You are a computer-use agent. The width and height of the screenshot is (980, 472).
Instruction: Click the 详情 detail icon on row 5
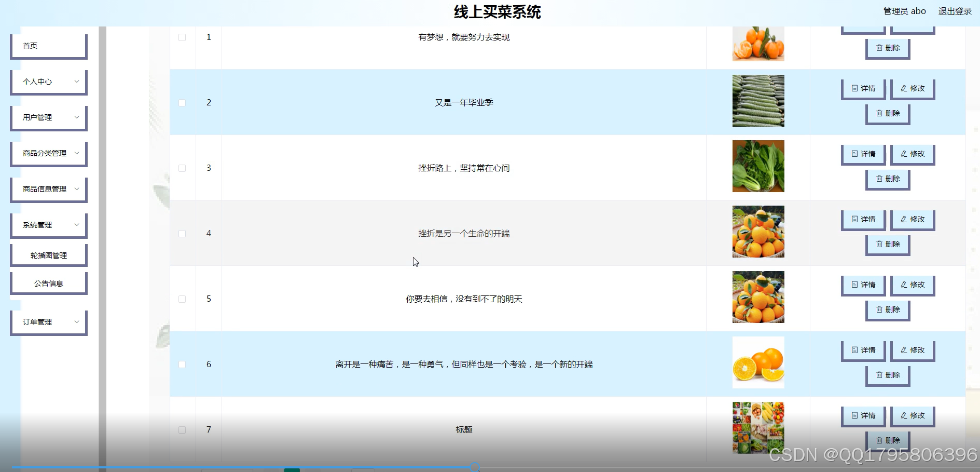(x=855, y=285)
